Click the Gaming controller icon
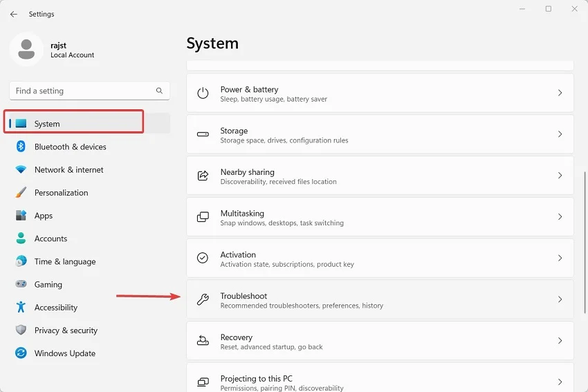 pyautogui.click(x=21, y=284)
